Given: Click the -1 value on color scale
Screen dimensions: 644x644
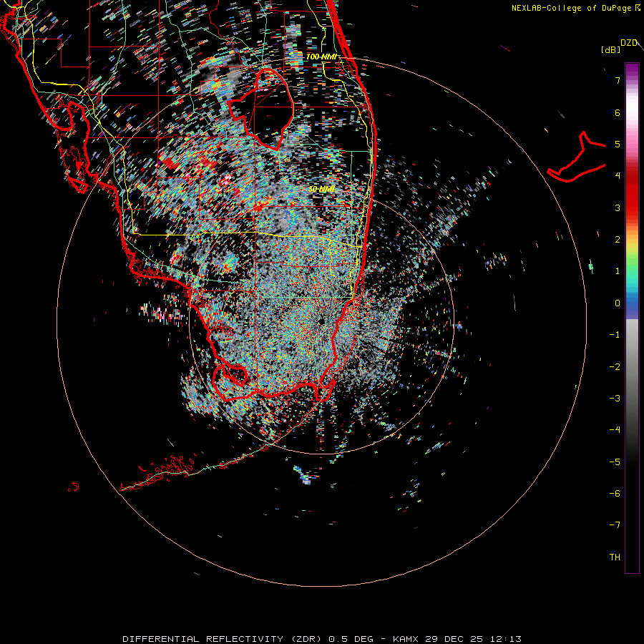Looking at the screenshot, I should pyautogui.click(x=615, y=334).
